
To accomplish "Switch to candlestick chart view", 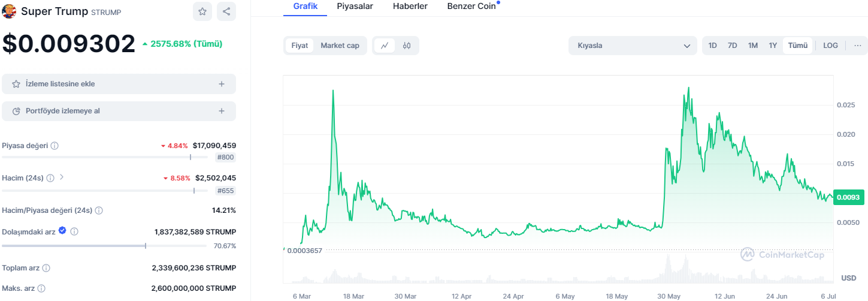I will pyautogui.click(x=407, y=46).
